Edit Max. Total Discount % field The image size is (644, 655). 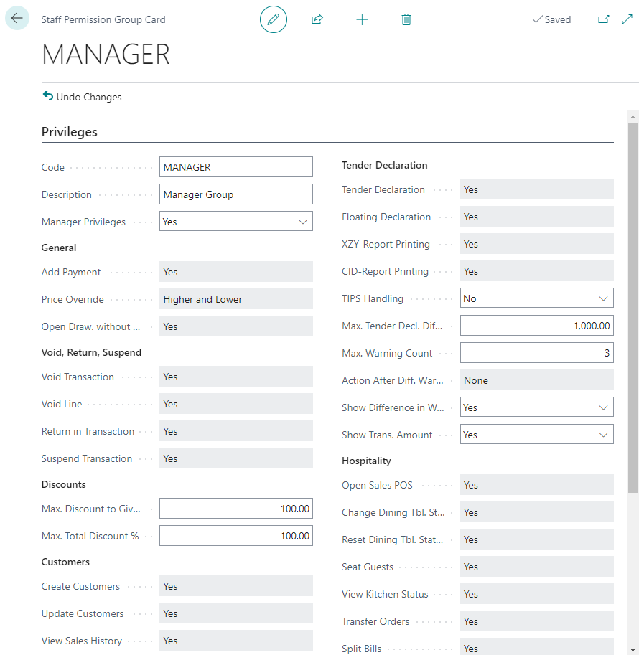[x=236, y=535]
